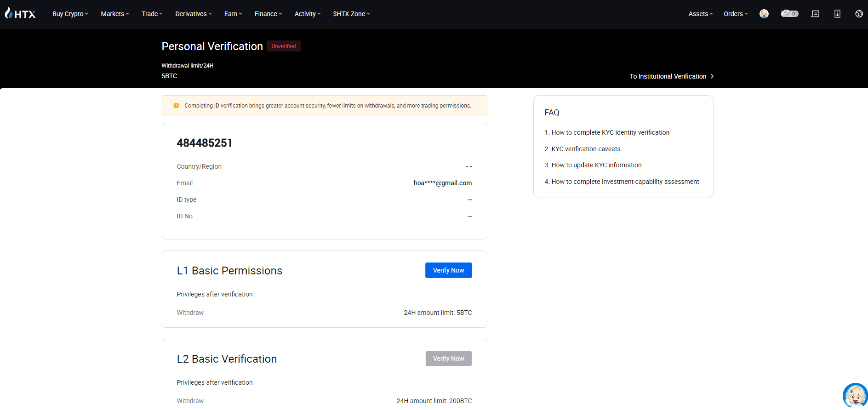This screenshot has width=868, height=410.
Task: Click the FAQ heading
Action: coord(552,113)
